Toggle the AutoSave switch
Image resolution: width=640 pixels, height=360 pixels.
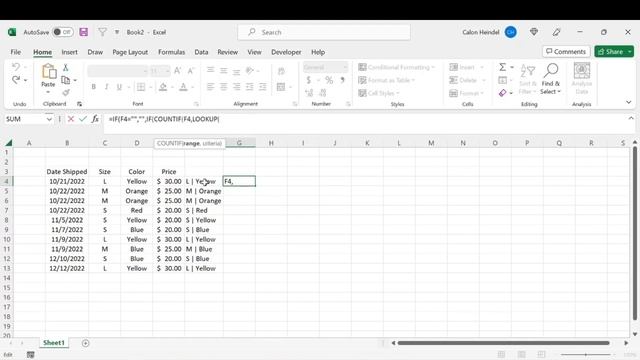(63, 32)
